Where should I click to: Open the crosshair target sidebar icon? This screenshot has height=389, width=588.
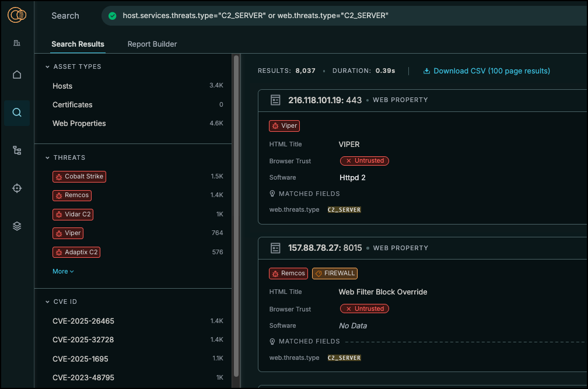(x=17, y=188)
